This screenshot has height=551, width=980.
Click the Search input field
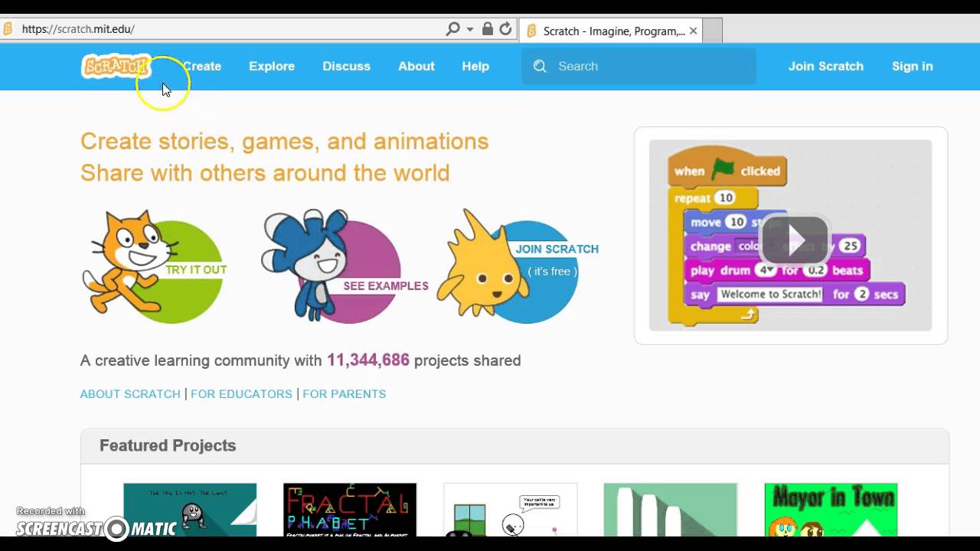point(639,67)
